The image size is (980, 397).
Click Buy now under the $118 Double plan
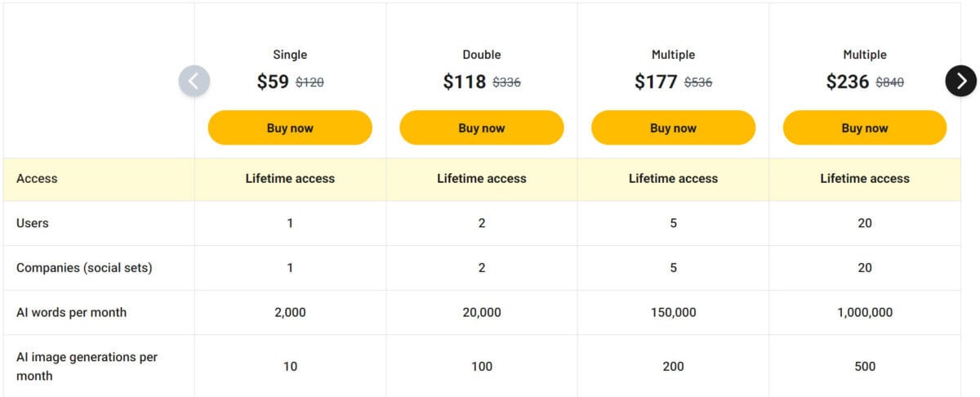[x=482, y=127]
